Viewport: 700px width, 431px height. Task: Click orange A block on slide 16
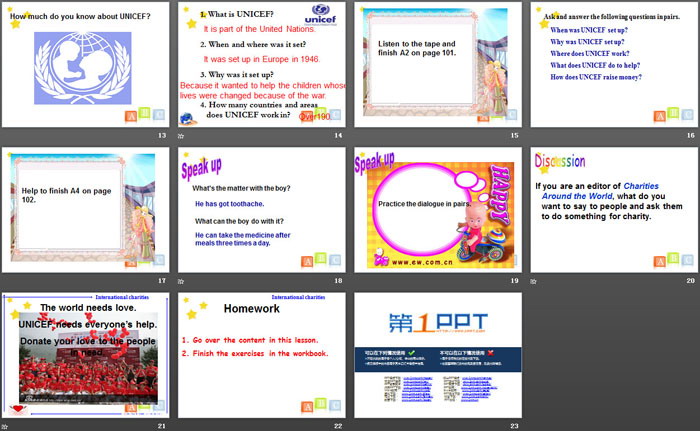pyautogui.click(x=660, y=117)
